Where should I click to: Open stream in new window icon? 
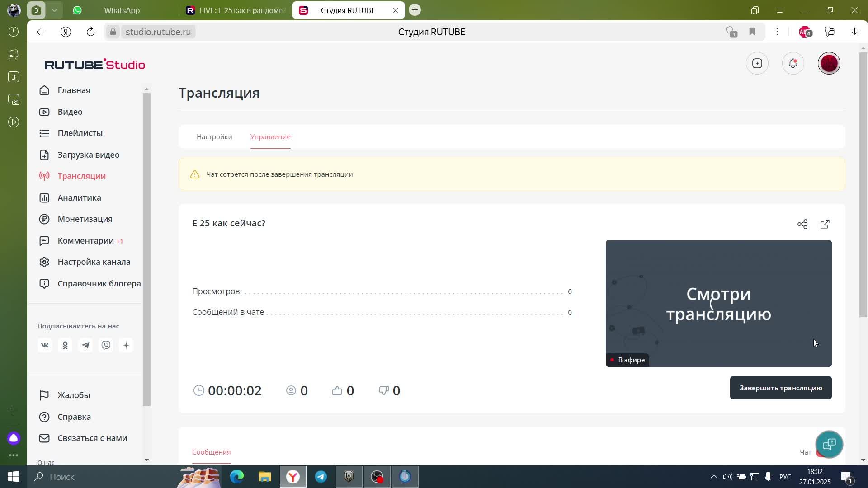tap(825, 224)
